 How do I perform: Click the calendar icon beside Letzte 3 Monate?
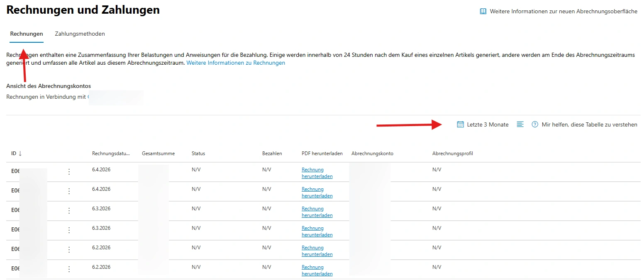(460, 124)
